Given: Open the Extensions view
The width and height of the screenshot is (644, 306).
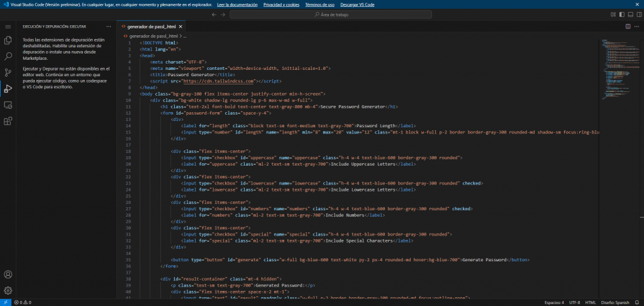Looking at the screenshot, I should click(8, 121).
